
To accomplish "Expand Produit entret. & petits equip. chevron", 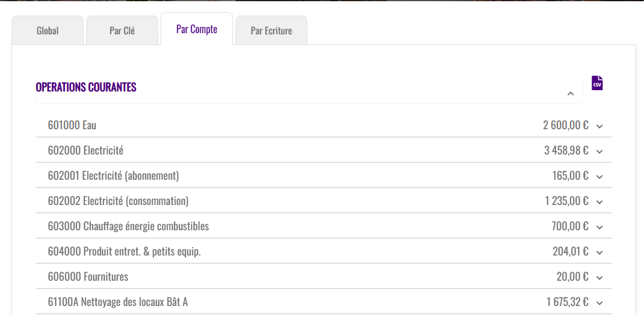I will coord(599,252).
